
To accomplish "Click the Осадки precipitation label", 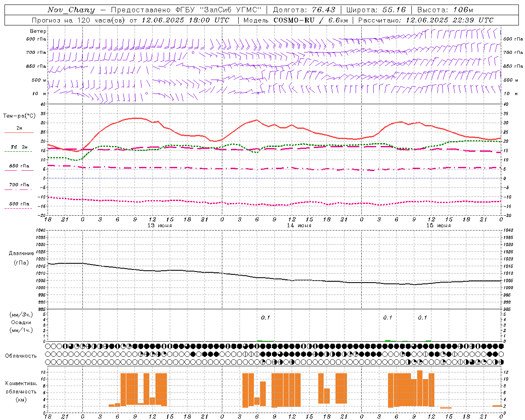I will [x=21, y=322].
